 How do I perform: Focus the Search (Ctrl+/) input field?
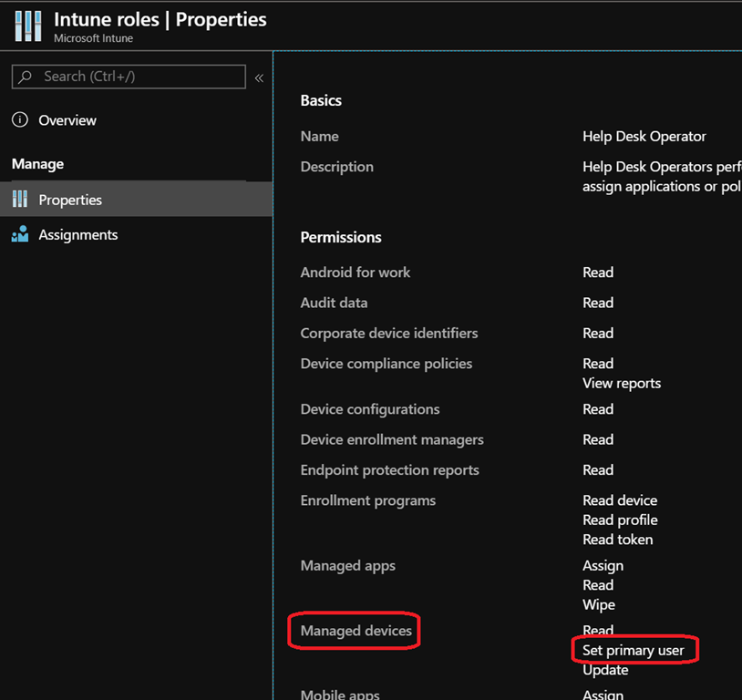(137, 77)
